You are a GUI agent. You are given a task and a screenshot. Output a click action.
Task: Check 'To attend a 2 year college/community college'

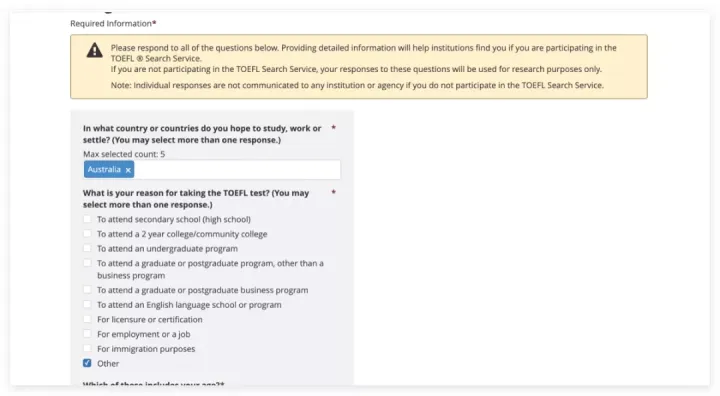click(87, 234)
